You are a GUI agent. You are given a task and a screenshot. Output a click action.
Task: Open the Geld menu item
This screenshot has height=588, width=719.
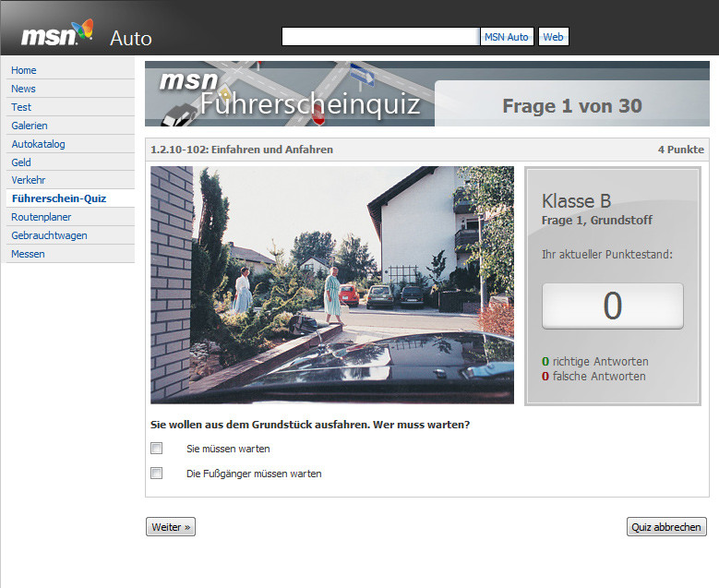pyautogui.click(x=21, y=162)
